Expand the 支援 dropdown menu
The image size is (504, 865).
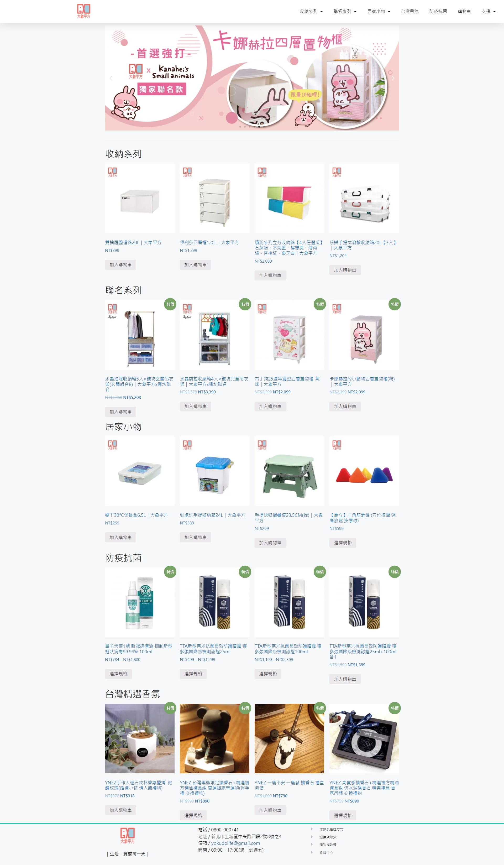pos(489,11)
